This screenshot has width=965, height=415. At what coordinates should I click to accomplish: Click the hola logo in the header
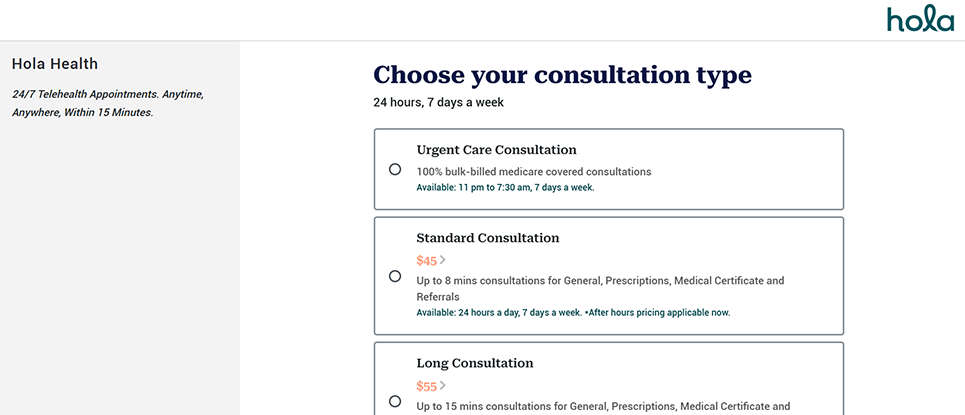919,19
